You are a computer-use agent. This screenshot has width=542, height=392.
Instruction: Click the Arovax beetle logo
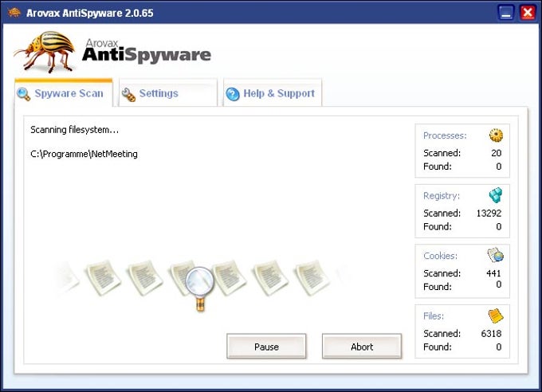coord(45,51)
